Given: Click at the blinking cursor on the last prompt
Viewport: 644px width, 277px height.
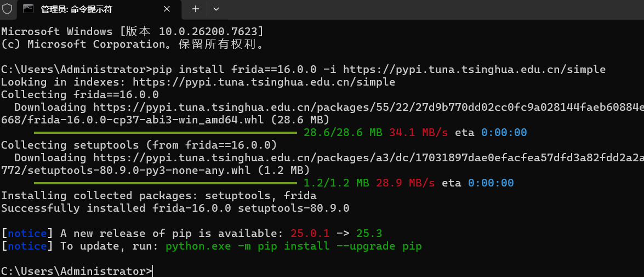Looking at the screenshot, I should (152, 272).
